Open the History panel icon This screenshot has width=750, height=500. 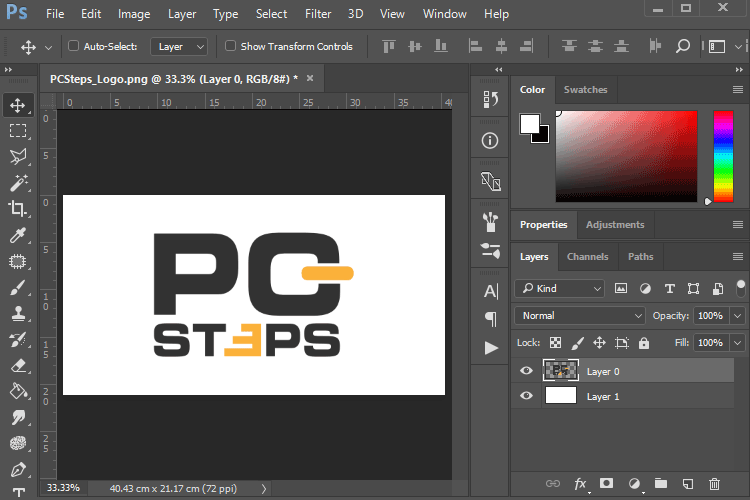[490, 100]
